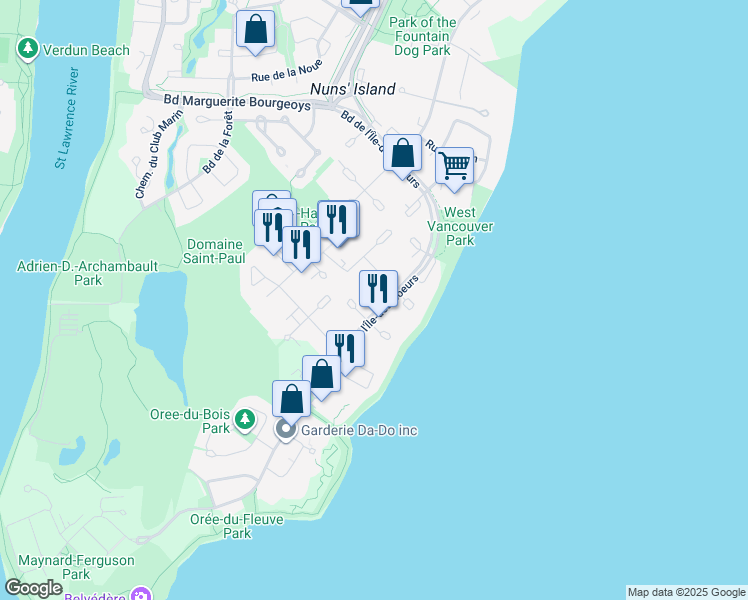748x600 pixels.
Task: Click the Oree-du-Bois Park text label
Action: 190,421
